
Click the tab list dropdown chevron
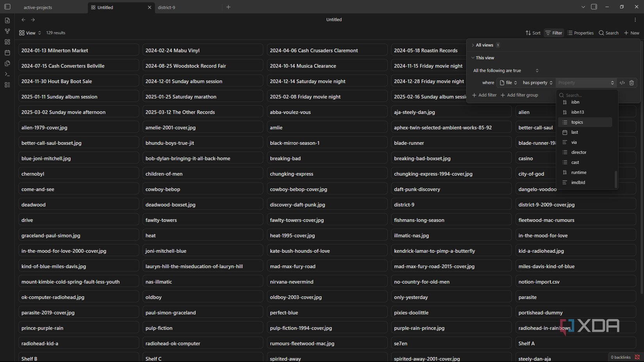point(583,7)
